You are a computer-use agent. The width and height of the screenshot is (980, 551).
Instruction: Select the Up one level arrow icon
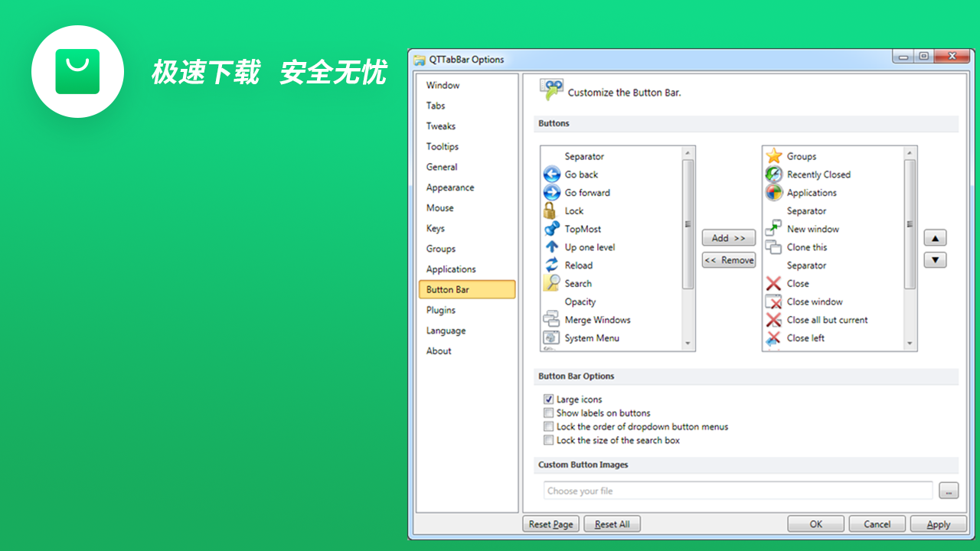551,247
